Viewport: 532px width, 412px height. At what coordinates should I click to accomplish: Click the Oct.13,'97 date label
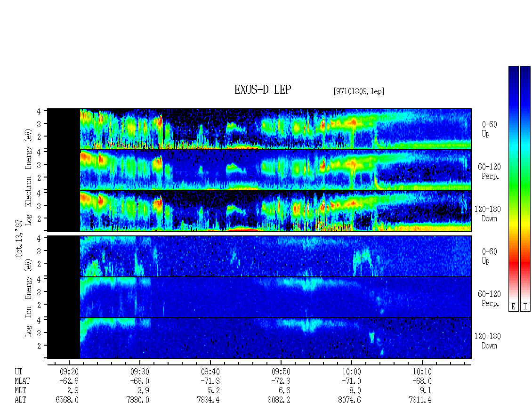coord(19,238)
